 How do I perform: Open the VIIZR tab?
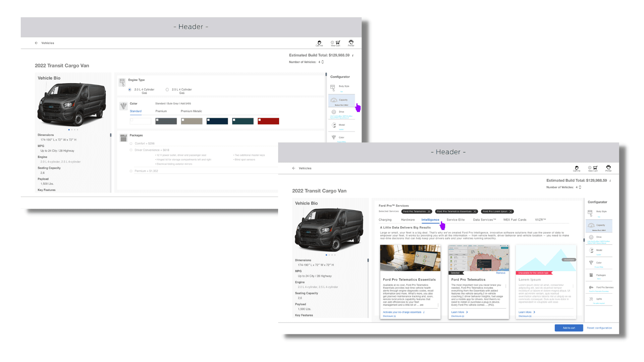click(x=540, y=220)
